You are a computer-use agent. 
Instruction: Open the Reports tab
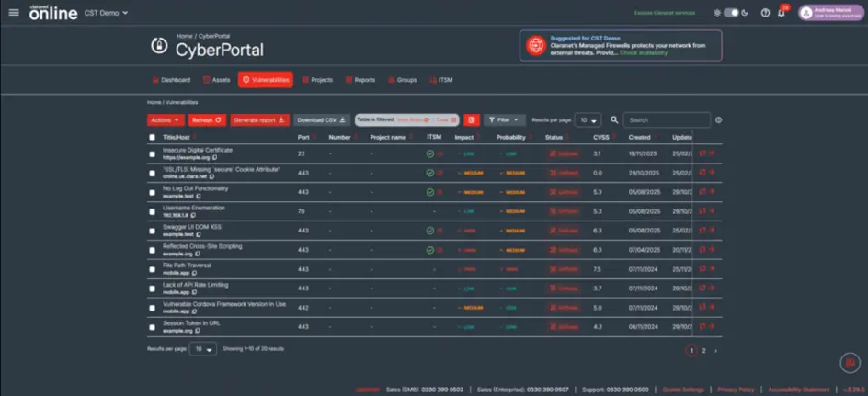(360, 80)
